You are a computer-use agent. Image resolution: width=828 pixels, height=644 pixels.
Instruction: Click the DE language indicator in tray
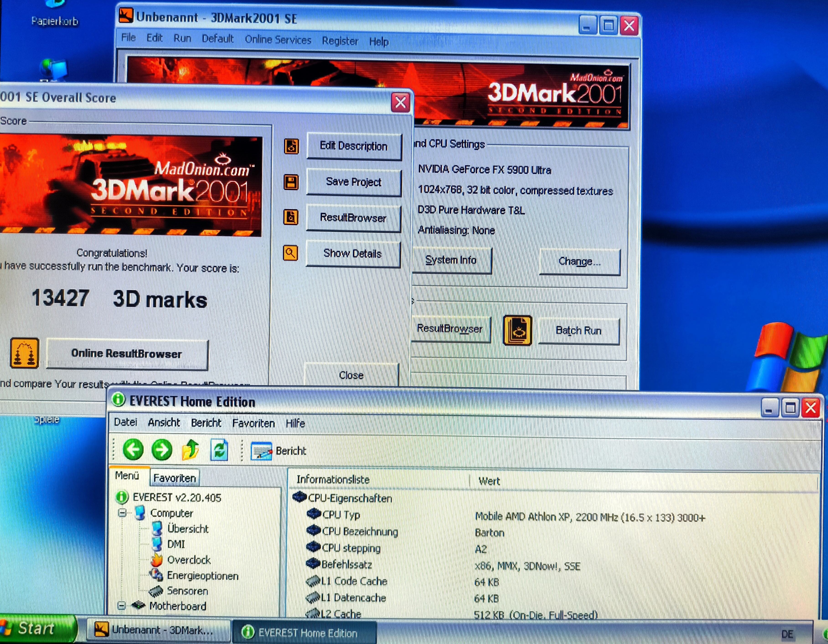(787, 634)
